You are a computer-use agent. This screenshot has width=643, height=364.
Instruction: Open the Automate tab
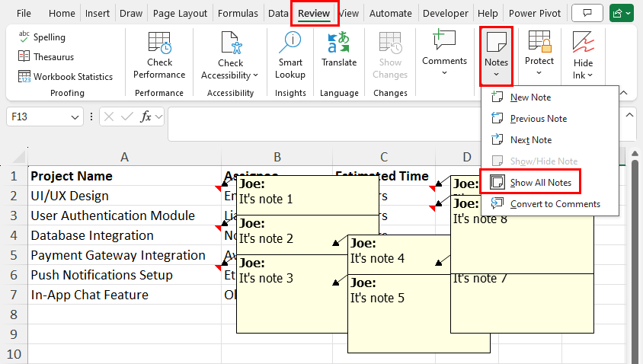tap(390, 14)
